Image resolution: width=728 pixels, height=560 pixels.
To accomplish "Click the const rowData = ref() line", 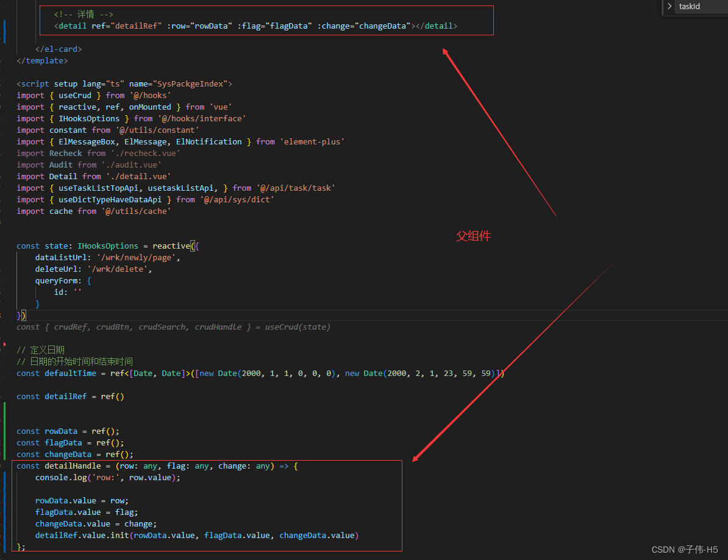I will [68, 431].
